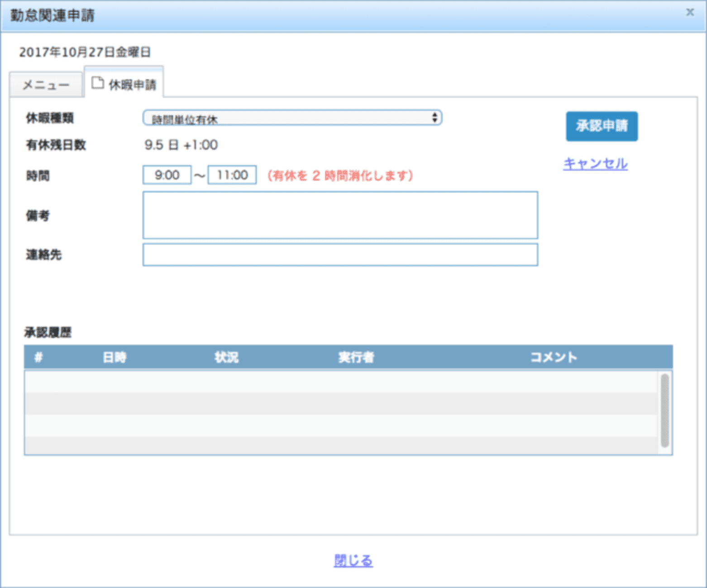
Task: Click the 実行者 column header
Action: click(x=356, y=357)
